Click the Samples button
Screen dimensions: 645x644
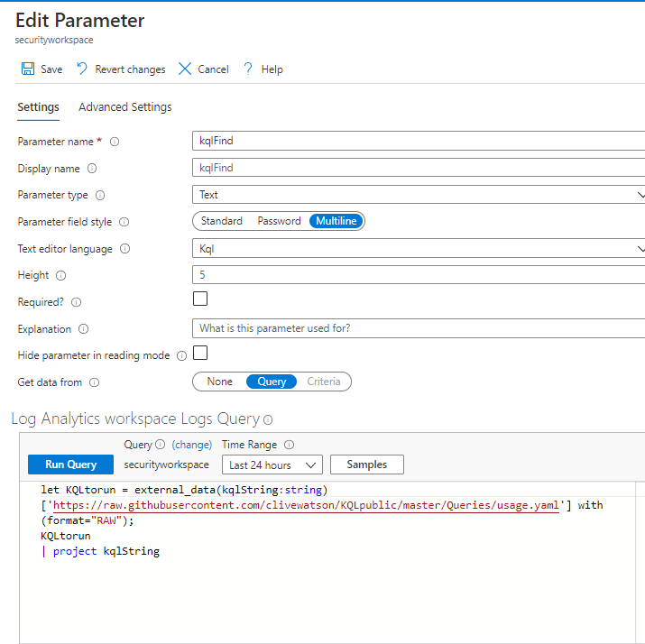pos(367,465)
